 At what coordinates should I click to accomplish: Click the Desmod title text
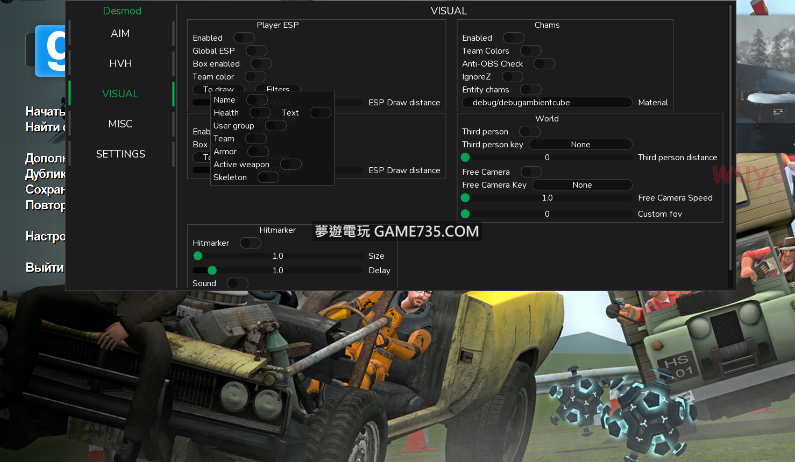tap(122, 11)
